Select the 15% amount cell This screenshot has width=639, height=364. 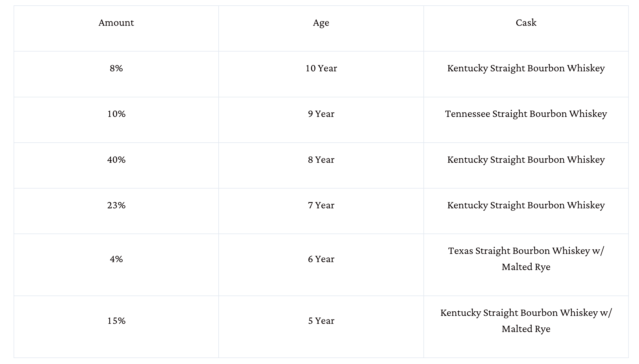coord(116,321)
